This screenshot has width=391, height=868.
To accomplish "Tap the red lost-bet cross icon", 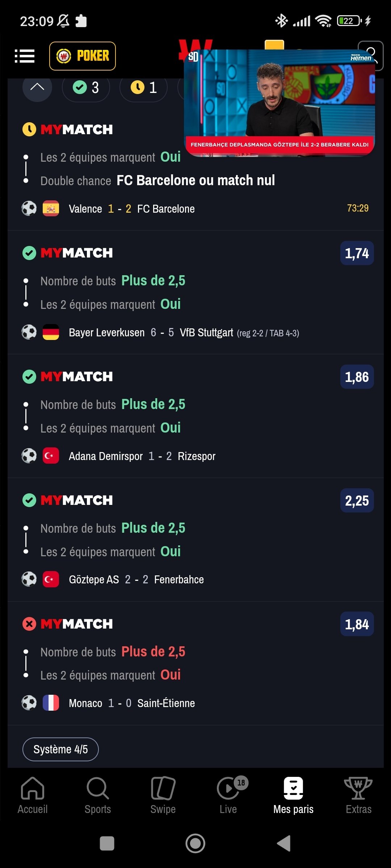I will [x=29, y=624].
